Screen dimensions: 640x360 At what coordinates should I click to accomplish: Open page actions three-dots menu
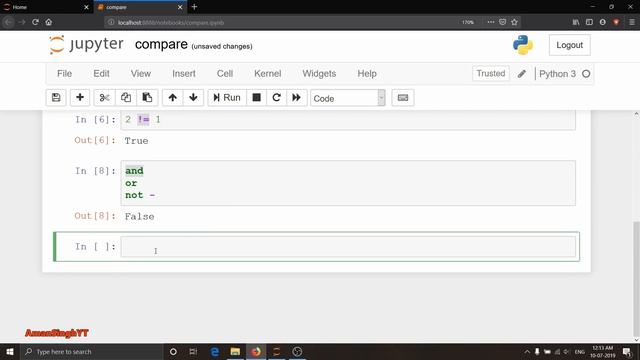tap(491, 22)
